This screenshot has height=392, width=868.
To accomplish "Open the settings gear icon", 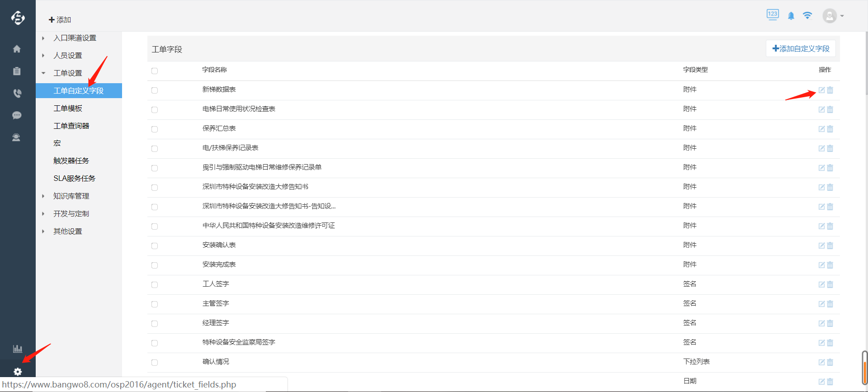I will coord(18,372).
